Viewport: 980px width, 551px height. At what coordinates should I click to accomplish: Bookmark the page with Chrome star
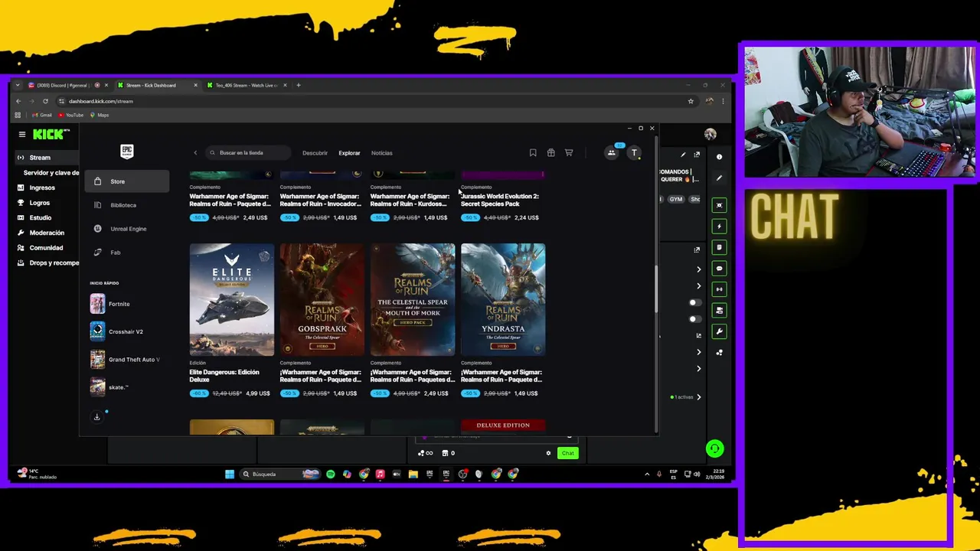pos(691,101)
